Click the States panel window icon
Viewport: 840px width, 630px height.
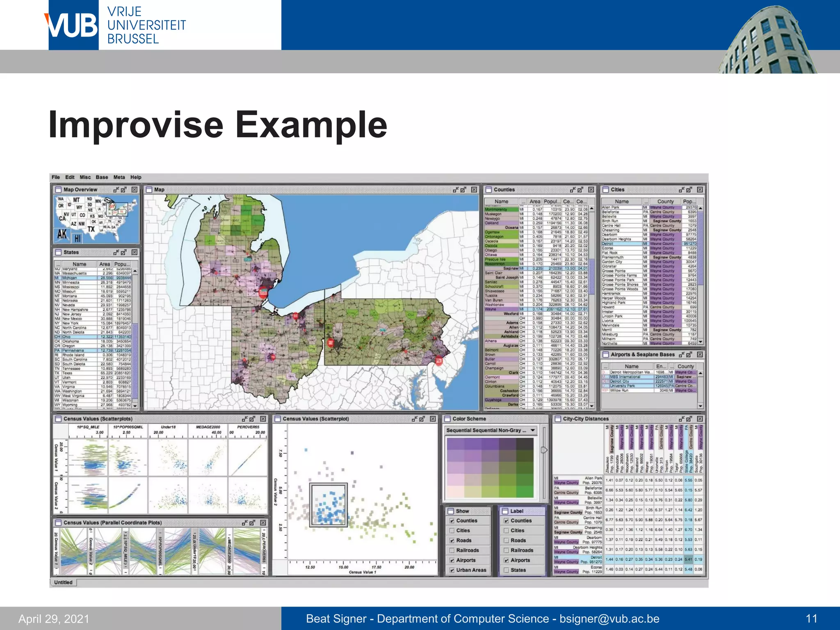[58, 253]
